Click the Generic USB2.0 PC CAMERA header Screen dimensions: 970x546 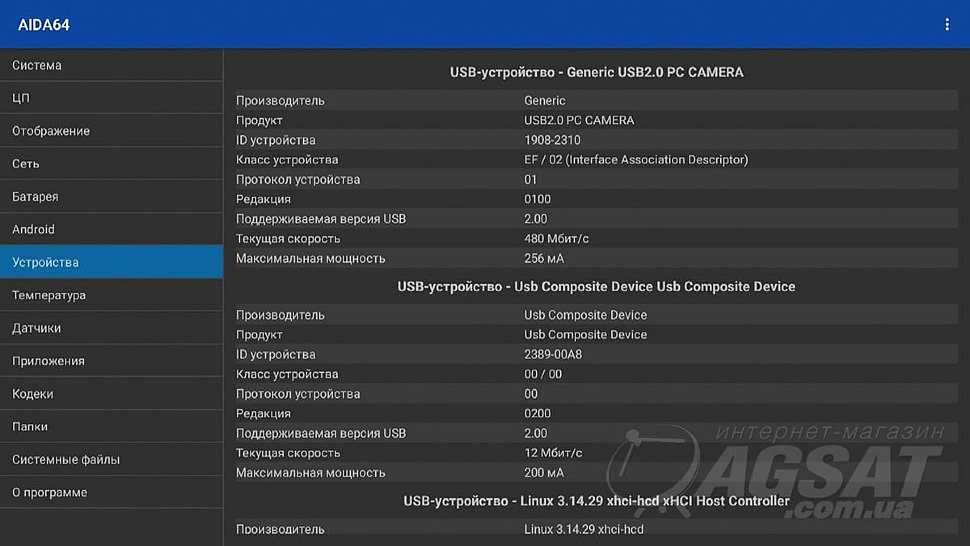pyautogui.click(x=596, y=72)
